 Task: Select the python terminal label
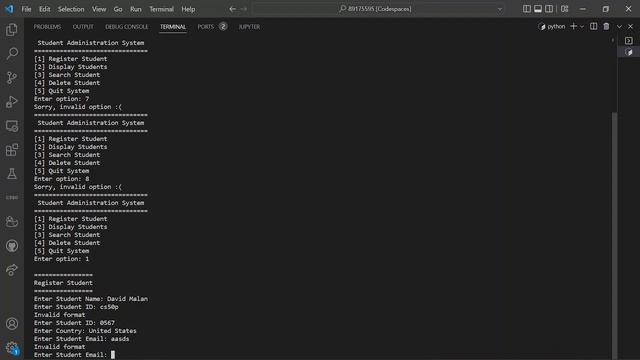click(552, 27)
